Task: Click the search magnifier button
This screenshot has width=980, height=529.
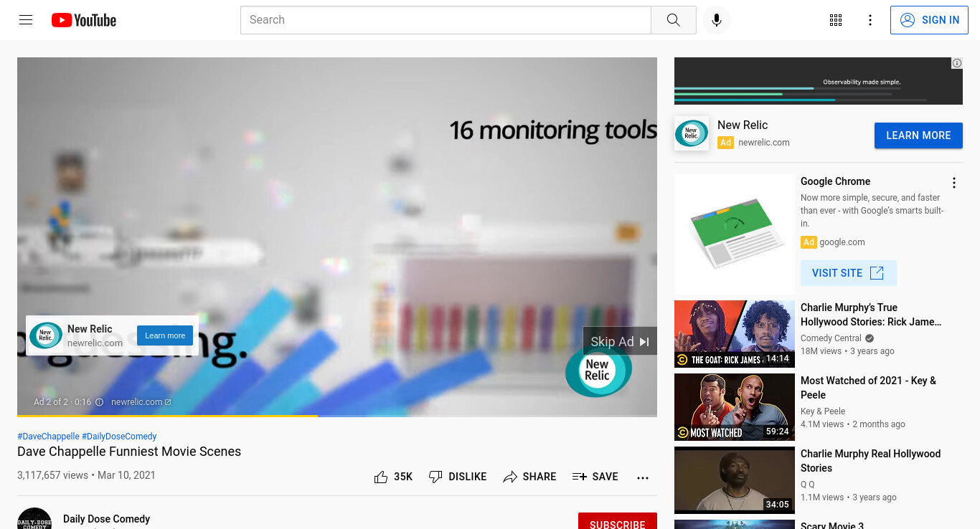Action: (673, 20)
